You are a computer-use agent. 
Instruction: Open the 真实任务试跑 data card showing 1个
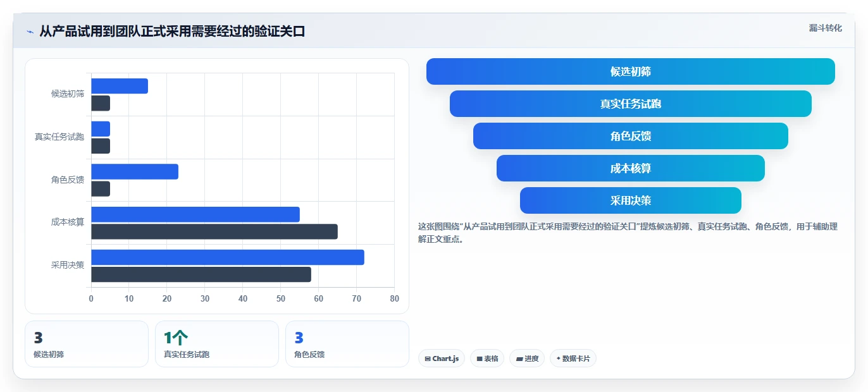[217, 344]
